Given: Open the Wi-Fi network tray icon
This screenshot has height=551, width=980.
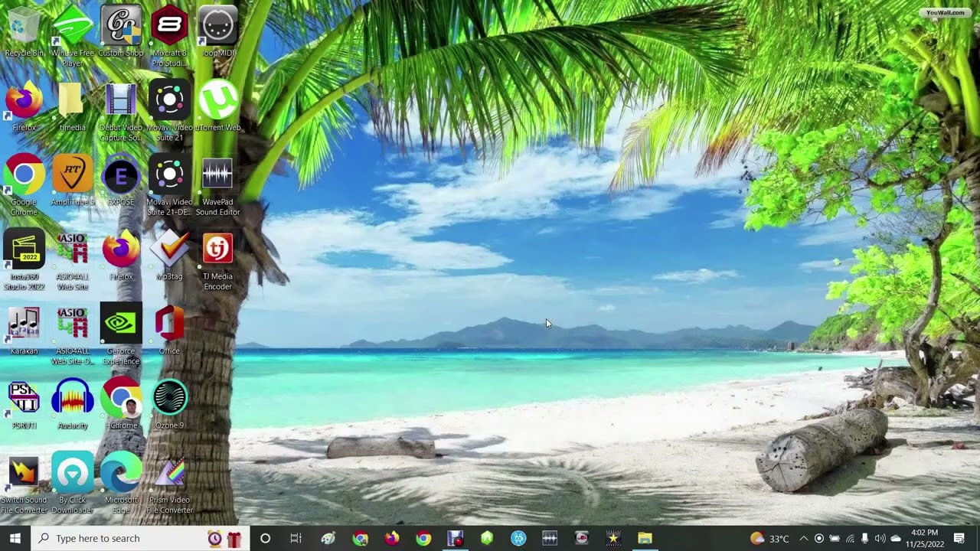Looking at the screenshot, I should pyautogui.click(x=850, y=538).
